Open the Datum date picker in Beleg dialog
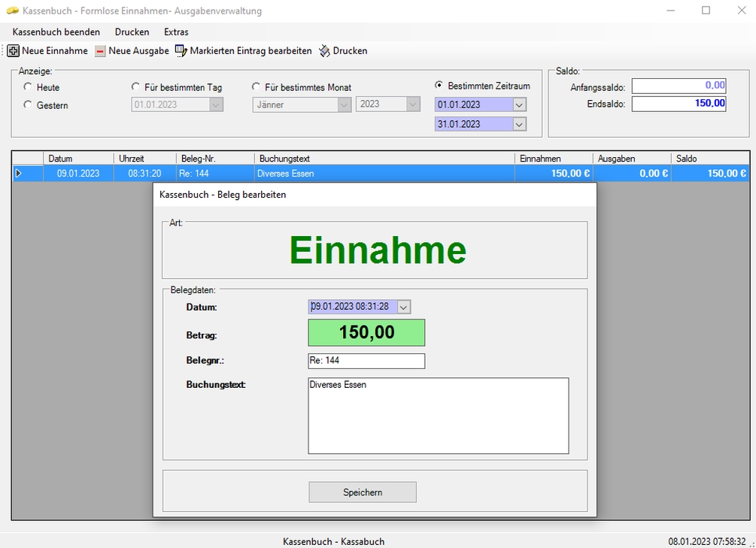This screenshot has width=756, height=548. pyautogui.click(x=404, y=307)
